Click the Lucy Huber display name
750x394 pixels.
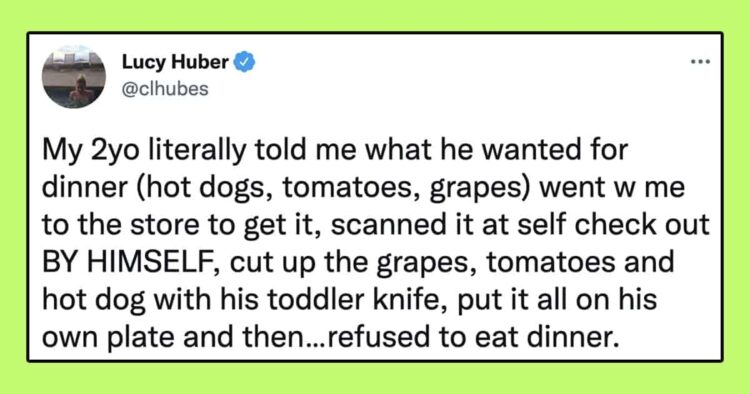click(x=176, y=62)
